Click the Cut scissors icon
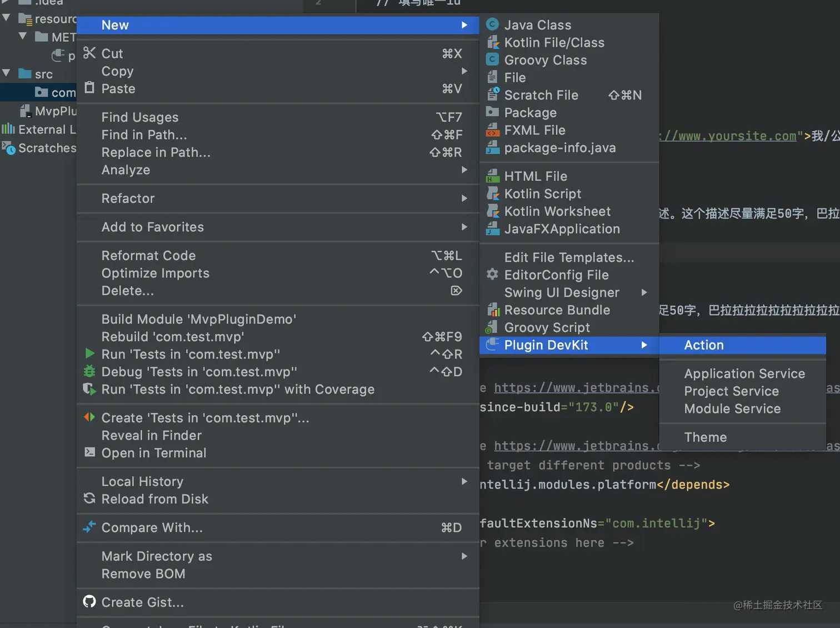 tap(89, 53)
